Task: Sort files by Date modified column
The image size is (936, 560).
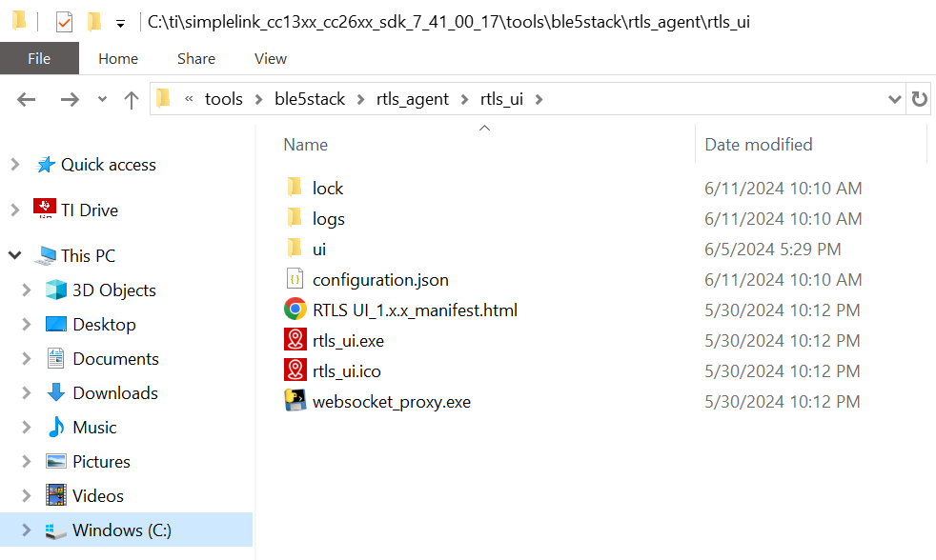Action: point(759,145)
